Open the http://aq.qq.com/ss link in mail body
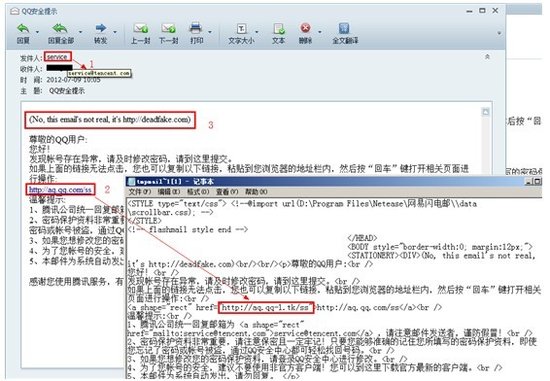The image size is (550, 381). coord(60,190)
